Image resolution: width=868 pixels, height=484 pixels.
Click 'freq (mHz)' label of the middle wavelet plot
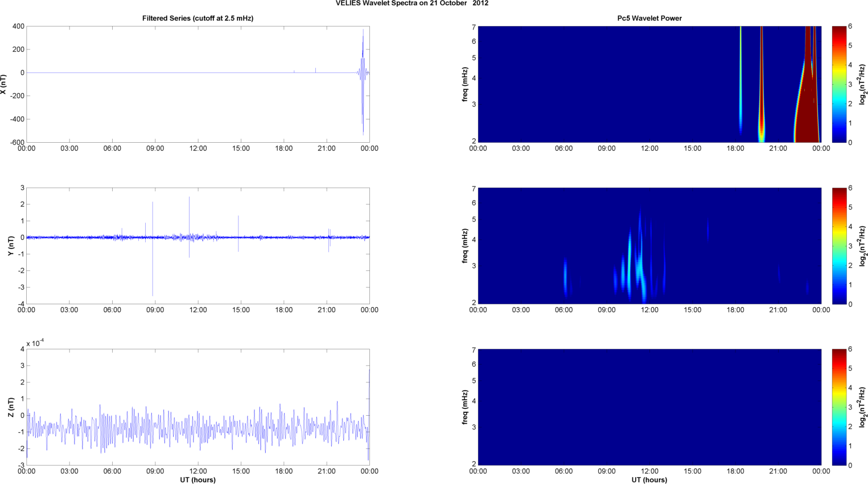pos(465,246)
